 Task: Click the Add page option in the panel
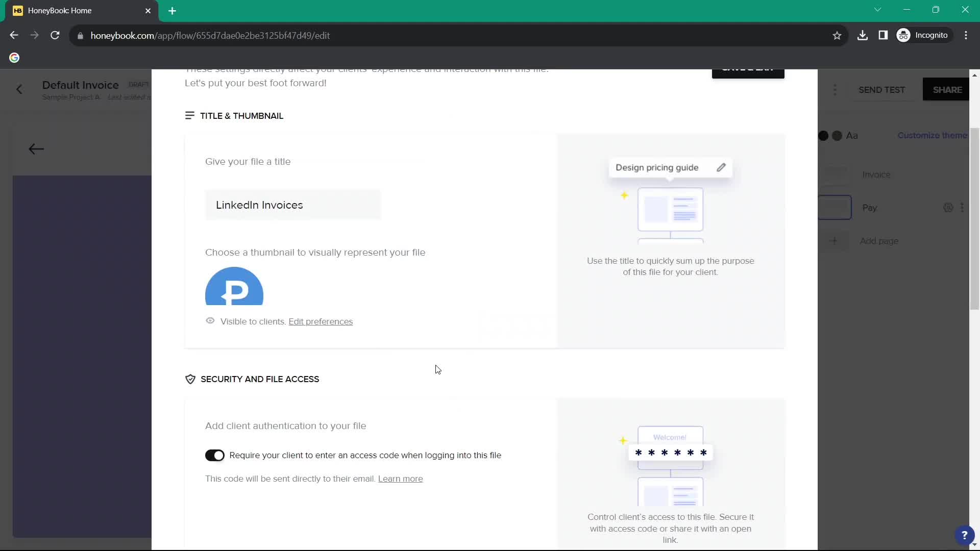click(881, 241)
